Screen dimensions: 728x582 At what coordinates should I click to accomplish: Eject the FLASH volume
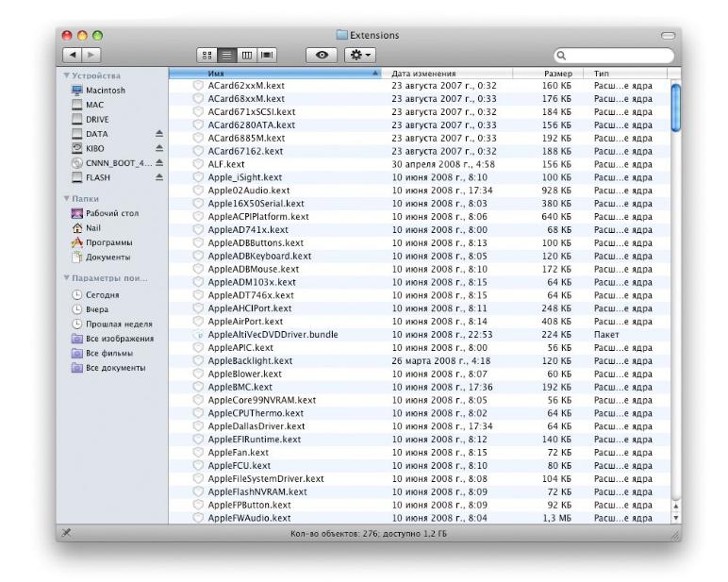coord(159,177)
